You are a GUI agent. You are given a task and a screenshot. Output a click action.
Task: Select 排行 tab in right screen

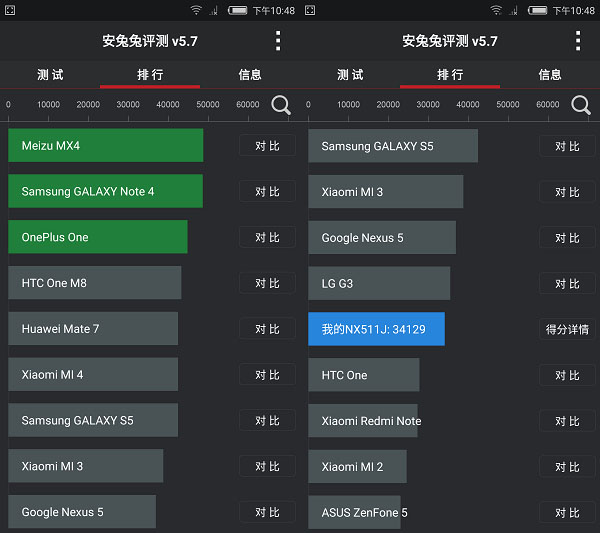(450, 75)
